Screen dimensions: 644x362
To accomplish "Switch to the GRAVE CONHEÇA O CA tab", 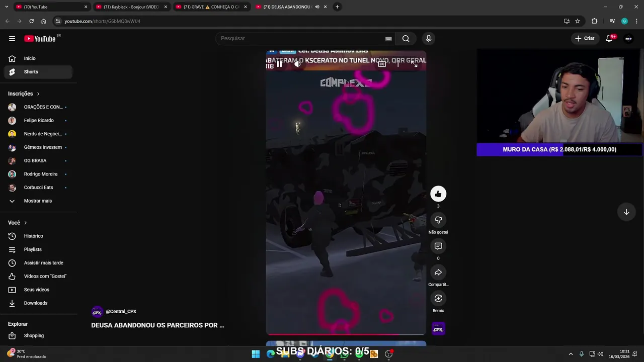I will [211, 7].
